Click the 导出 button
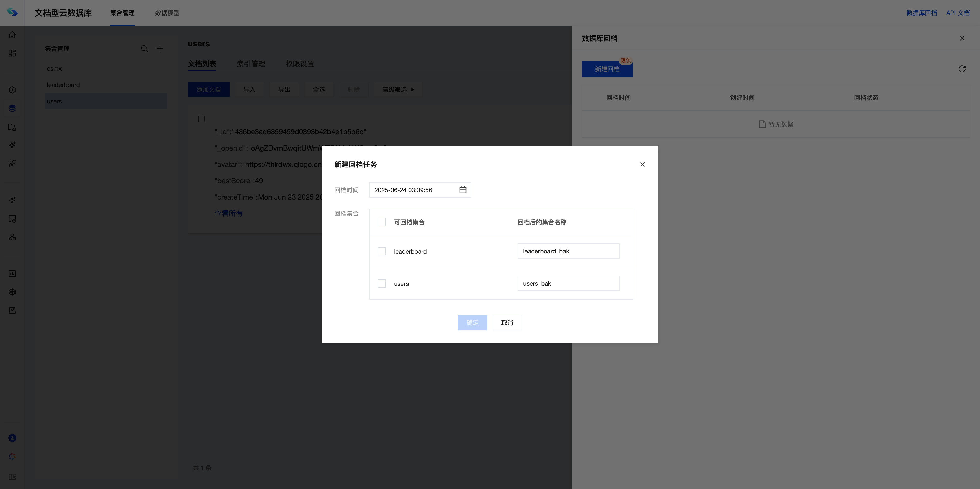This screenshot has height=489, width=980. 284,89
